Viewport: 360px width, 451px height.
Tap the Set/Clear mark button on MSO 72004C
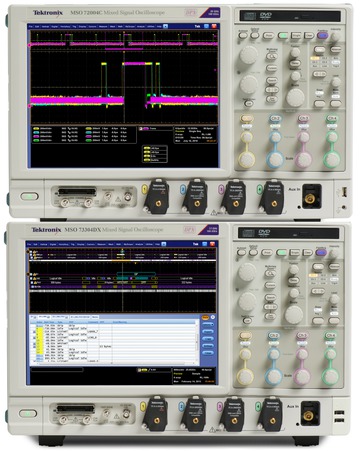coord(272,99)
